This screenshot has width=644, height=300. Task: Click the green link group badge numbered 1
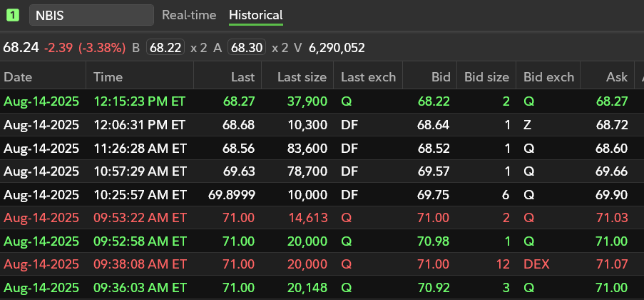click(x=13, y=15)
